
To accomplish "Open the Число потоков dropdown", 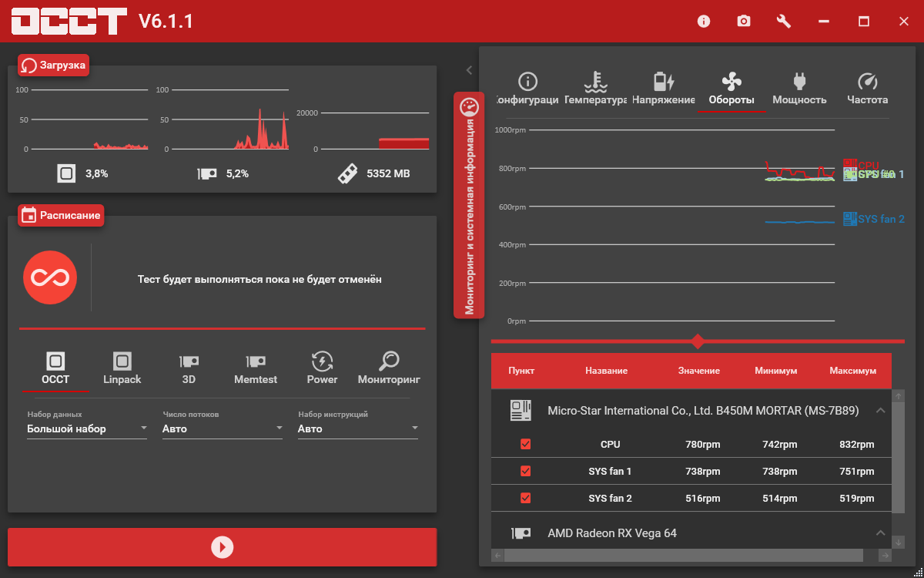I will tap(222, 428).
